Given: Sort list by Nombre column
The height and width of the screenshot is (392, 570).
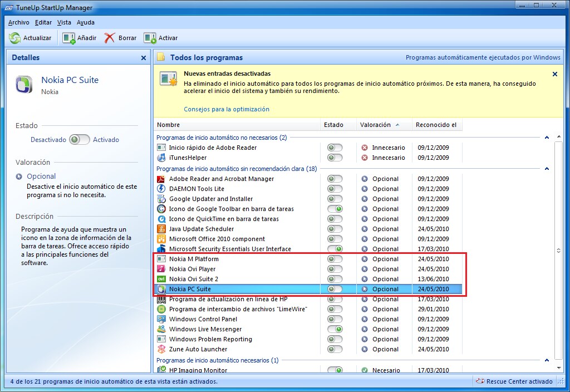Looking at the screenshot, I should [237, 125].
